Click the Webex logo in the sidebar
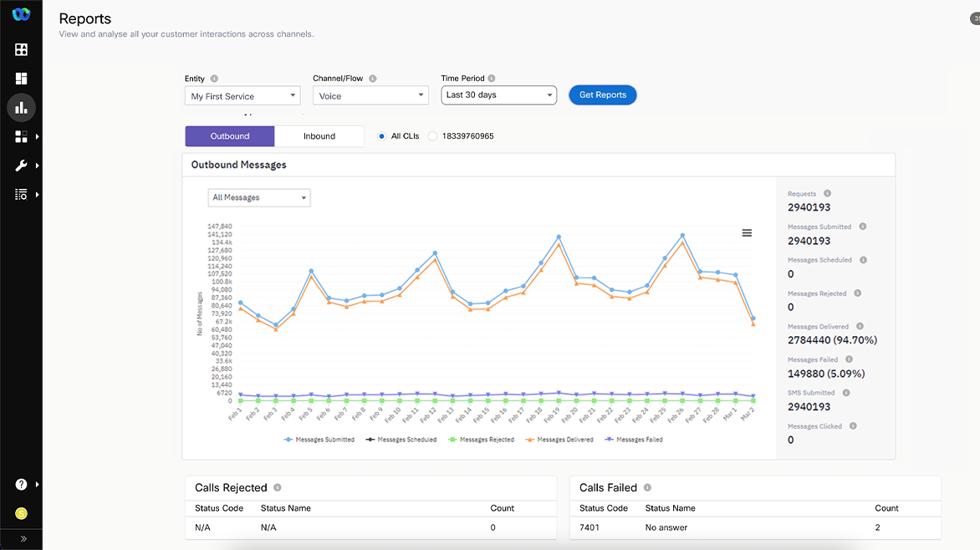This screenshot has width=980, height=550. coord(21,14)
